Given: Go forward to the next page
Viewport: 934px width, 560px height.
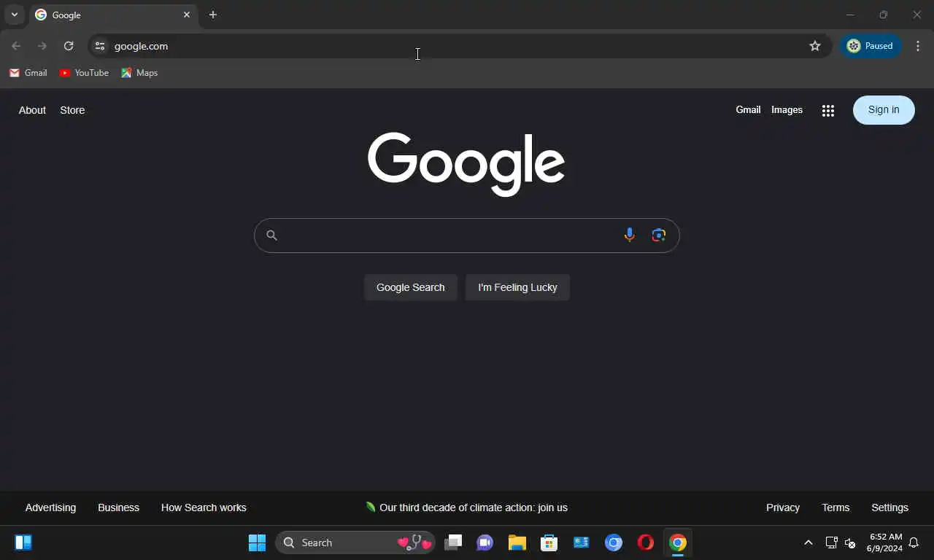Looking at the screenshot, I should pos(42,46).
